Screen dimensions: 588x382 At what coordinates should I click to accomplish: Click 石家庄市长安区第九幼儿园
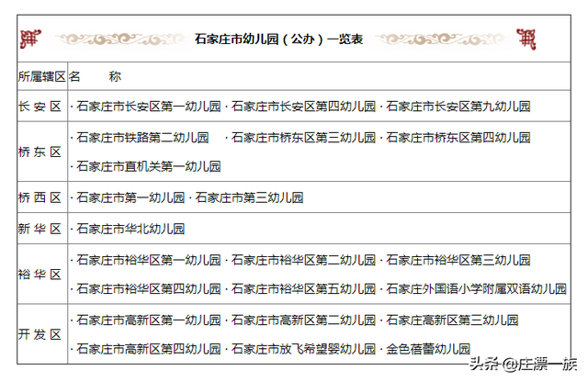click(458, 107)
